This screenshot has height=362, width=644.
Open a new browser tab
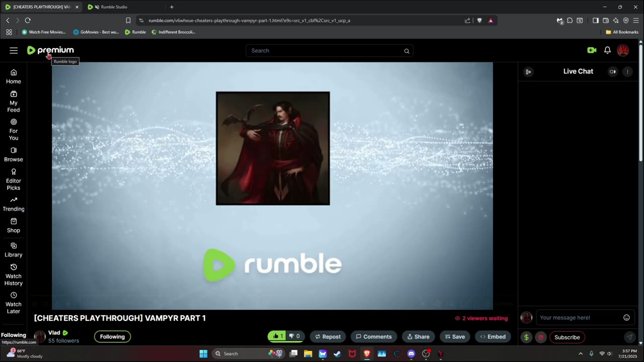tap(172, 7)
